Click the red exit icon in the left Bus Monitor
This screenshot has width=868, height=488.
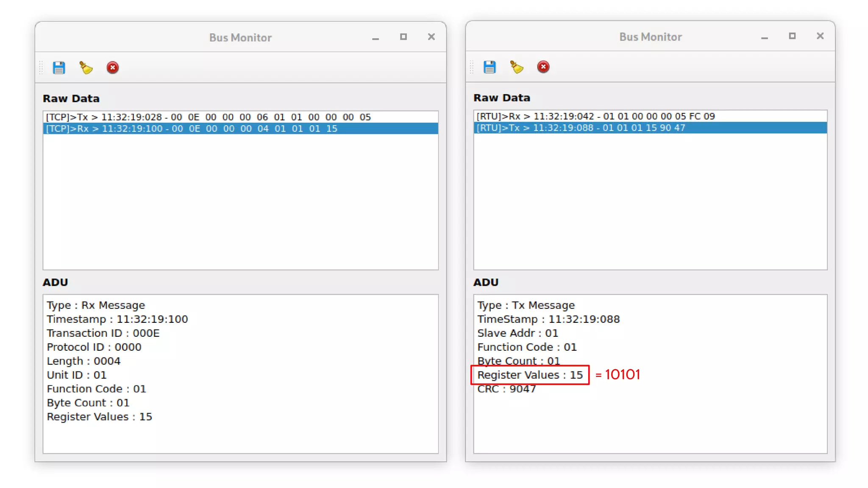tap(113, 68)
